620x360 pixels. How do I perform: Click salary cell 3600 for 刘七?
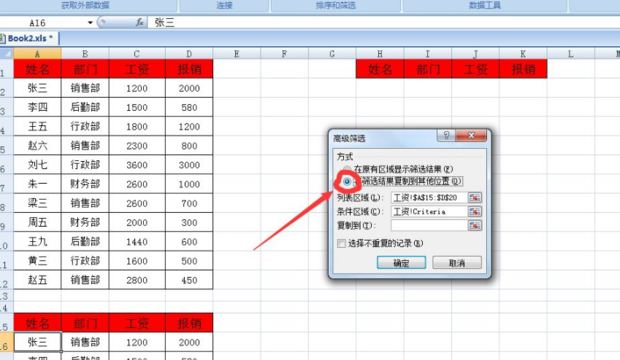pos(137,165)
